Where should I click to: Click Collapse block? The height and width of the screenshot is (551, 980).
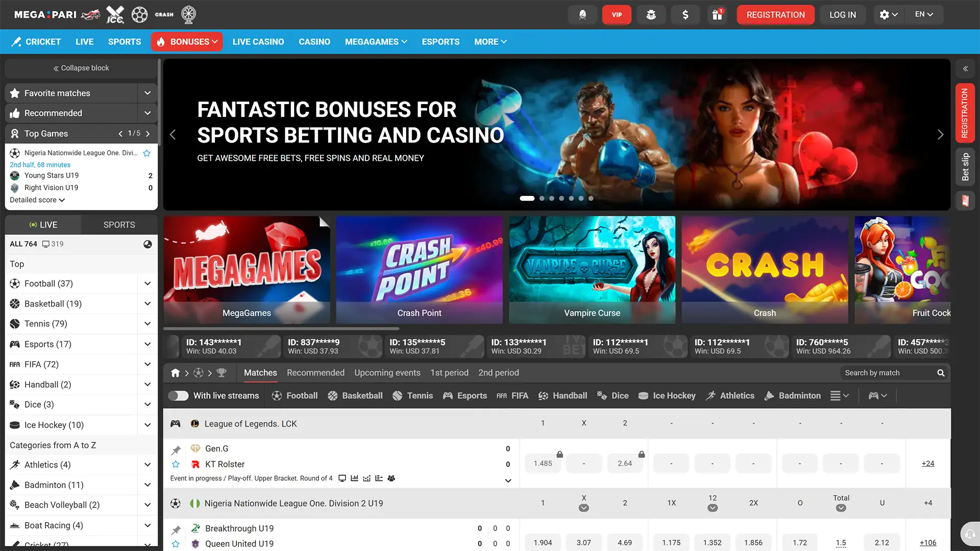pyautogui.click(x=81, y=68)
